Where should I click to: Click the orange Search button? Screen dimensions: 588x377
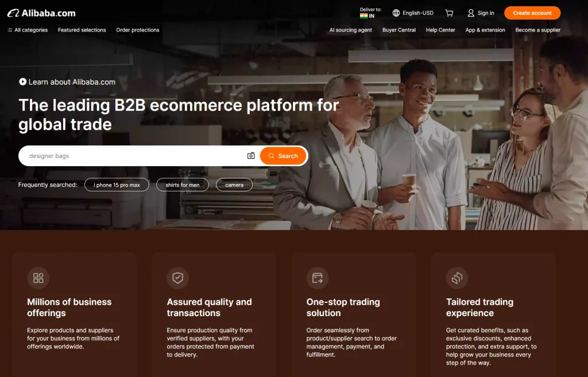point(283,156)
